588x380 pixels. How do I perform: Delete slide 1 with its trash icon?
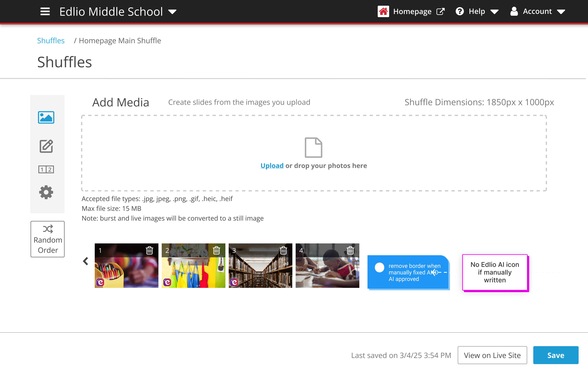(x=149, y=251)
